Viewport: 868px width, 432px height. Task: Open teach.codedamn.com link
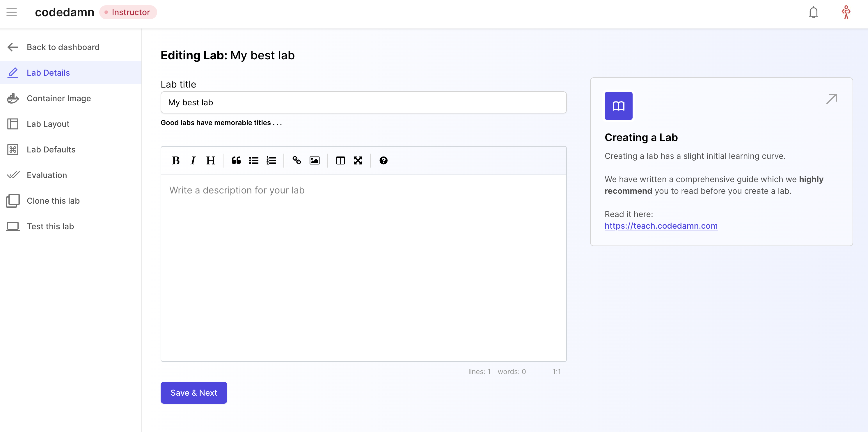(661, 226)
